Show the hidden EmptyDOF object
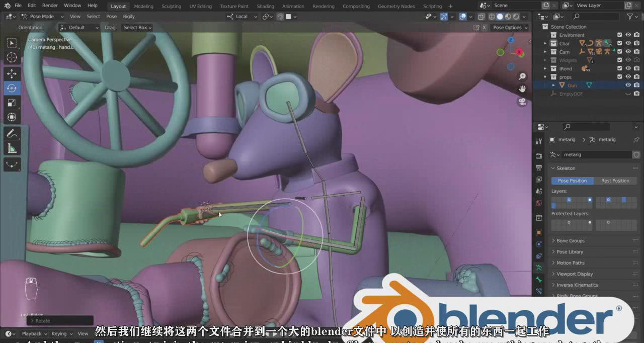This screenshot has width=644, height=343. [x=628, y=94]
